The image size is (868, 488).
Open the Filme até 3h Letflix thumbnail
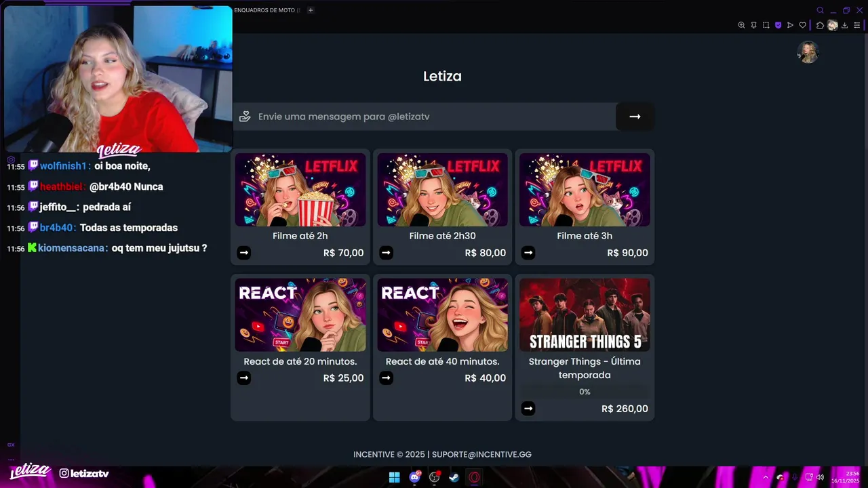click(585, 190)
